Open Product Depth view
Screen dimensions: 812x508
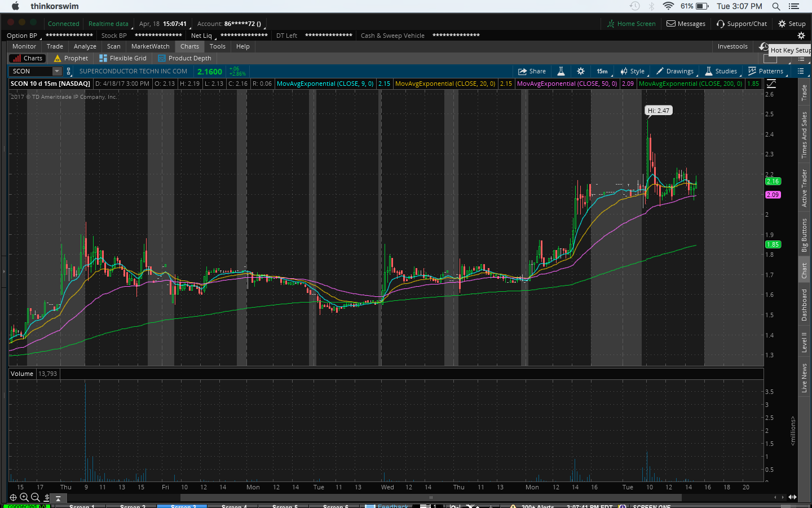point(184,58)
